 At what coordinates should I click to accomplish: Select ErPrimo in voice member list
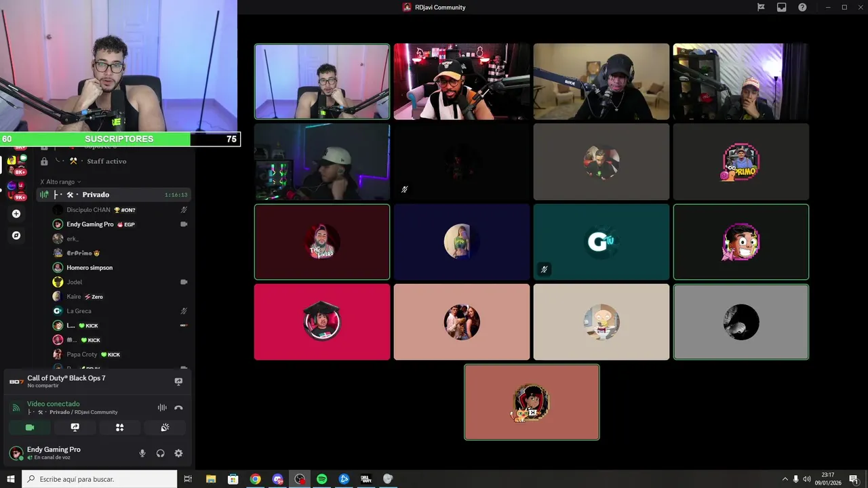point(119,253)
